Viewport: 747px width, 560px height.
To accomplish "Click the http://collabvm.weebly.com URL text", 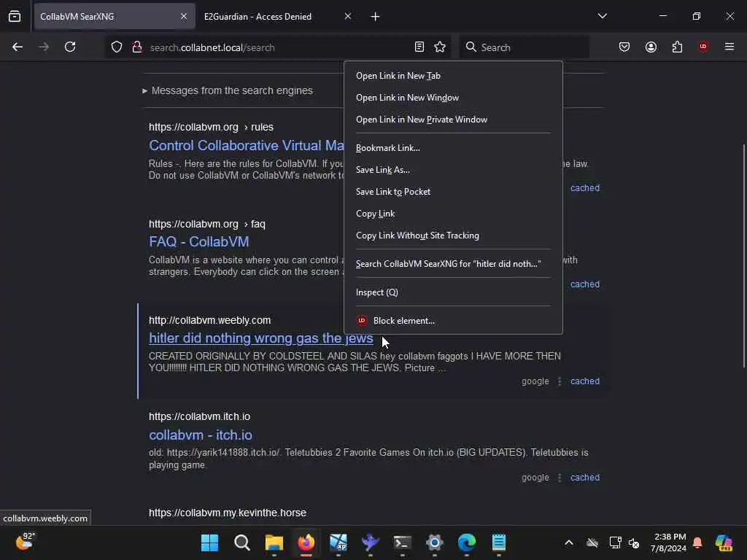I will 209,321.
